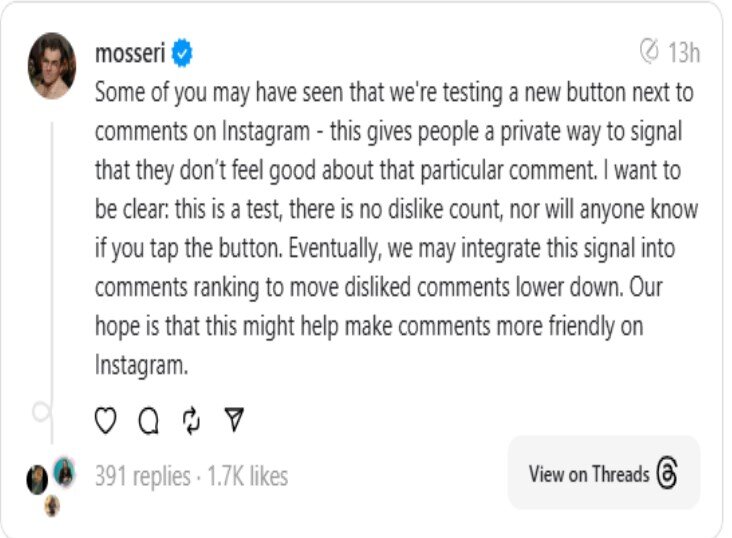Repost using the circular arrows icon
The image size is (732, 538).
(x=192, y=422)
